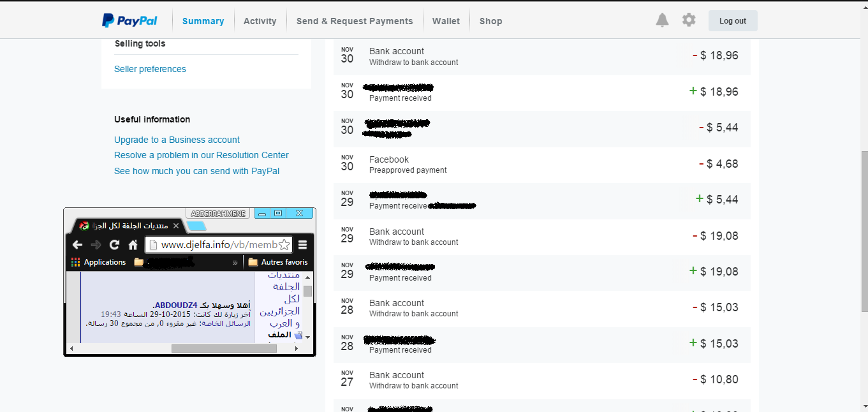The height and width of the screenshot is (412, 868).
Task: Select the -$5,44 transaction amount
Action: (718, 128)
